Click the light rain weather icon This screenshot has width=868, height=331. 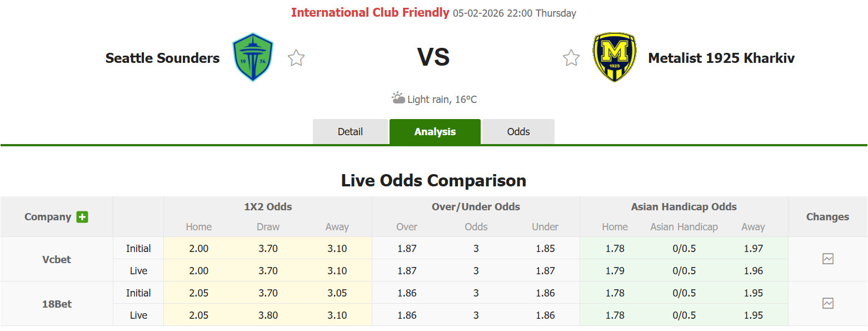tap(398, 98)
